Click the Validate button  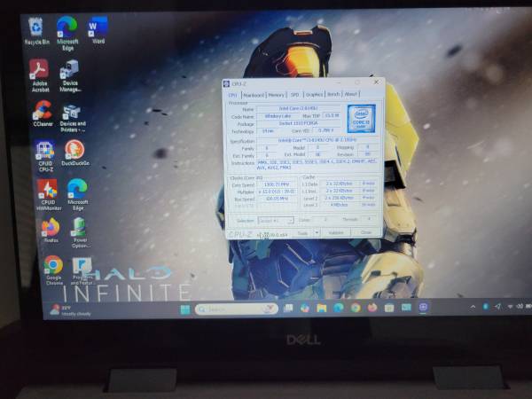tap(335, 232)
